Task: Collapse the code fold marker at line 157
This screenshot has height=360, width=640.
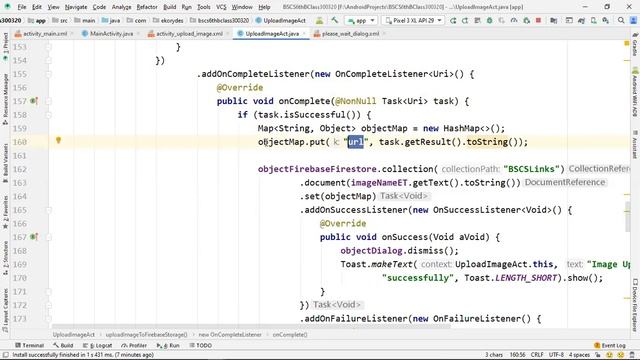Action: (49, 101)
